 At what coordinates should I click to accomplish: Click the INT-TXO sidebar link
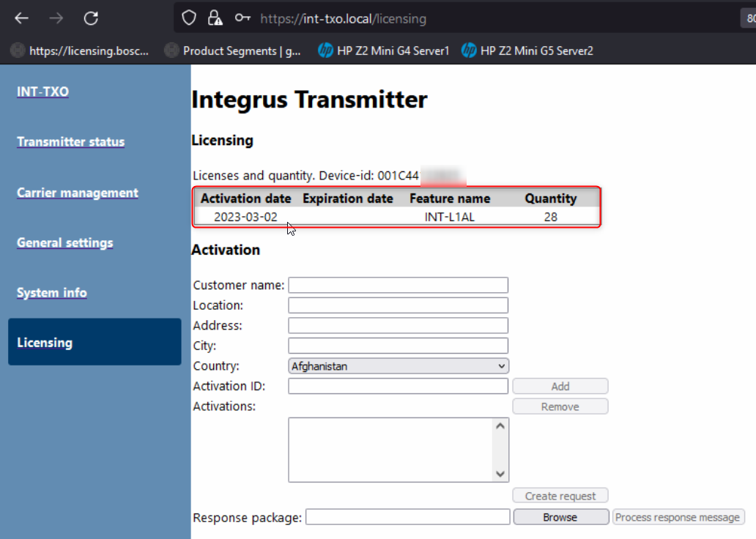pyautogui.click(x=43, y=92)
